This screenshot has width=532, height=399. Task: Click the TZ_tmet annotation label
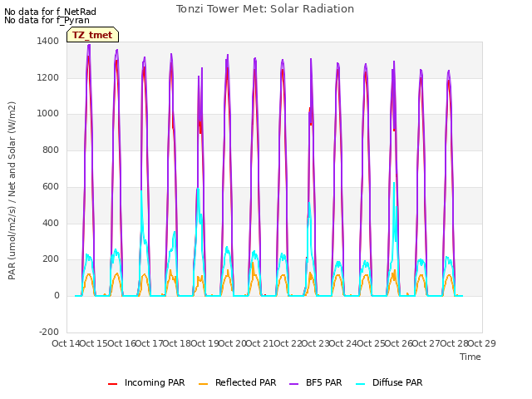(92, 35)
